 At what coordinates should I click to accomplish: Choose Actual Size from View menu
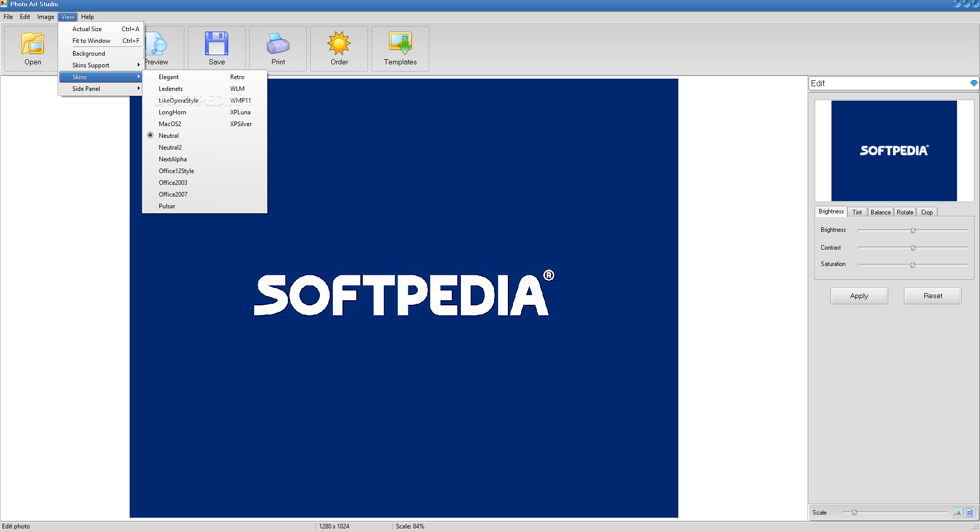pos(101,29)
